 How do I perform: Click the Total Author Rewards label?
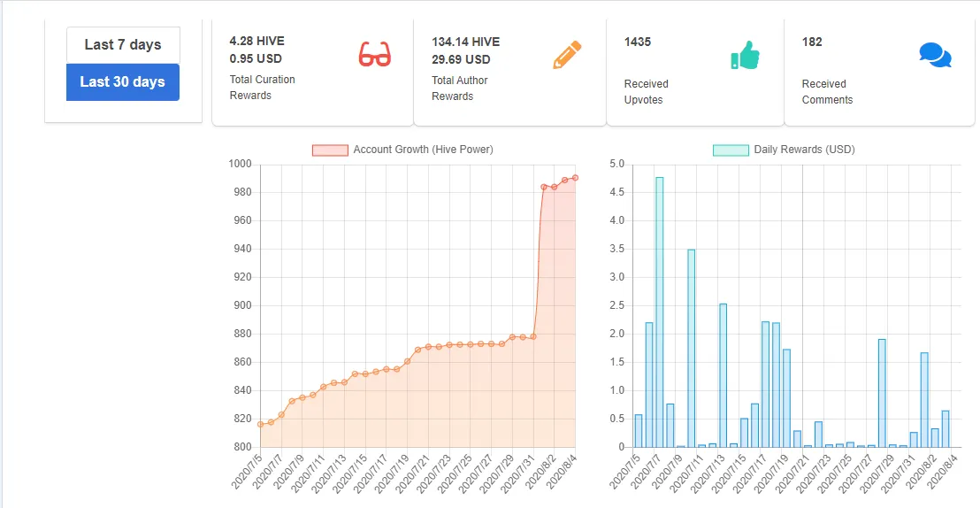[459, 89]
